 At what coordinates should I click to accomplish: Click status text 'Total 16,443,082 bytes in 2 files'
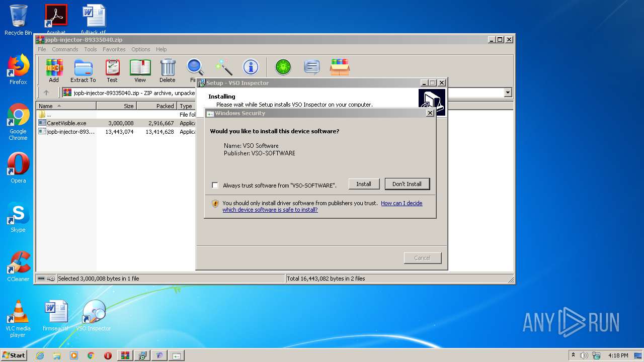pyautogui.click(x=326, y=279)
